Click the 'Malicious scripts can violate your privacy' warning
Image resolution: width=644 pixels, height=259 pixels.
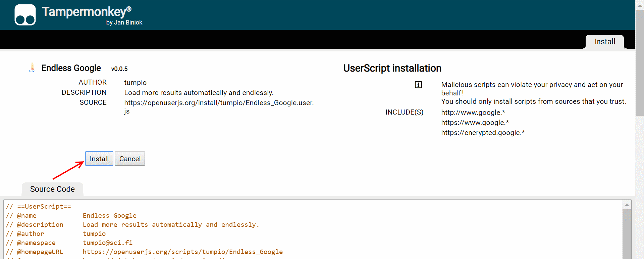point(532,89)
